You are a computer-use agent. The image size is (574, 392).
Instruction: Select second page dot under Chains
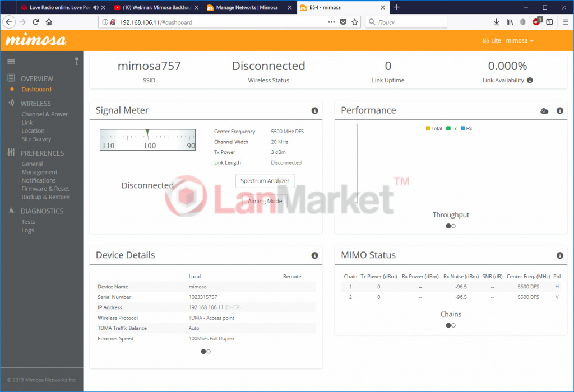coord(453,325)
